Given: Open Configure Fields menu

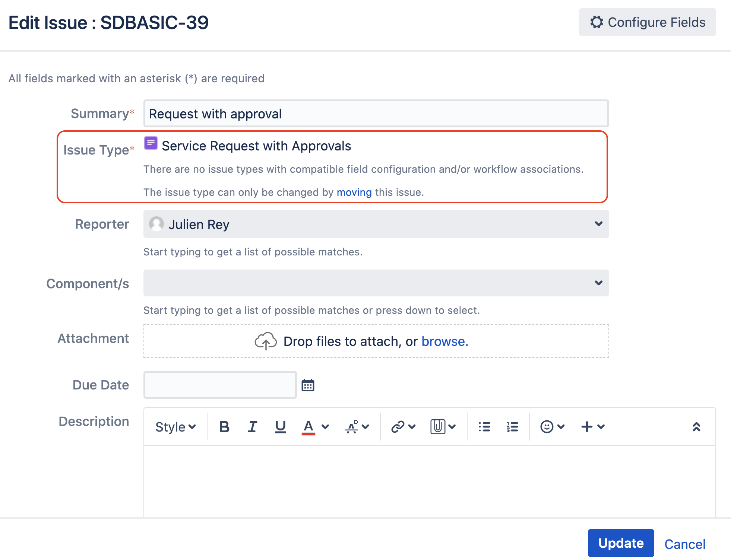Looking at the screenshot, I should 647,22.
